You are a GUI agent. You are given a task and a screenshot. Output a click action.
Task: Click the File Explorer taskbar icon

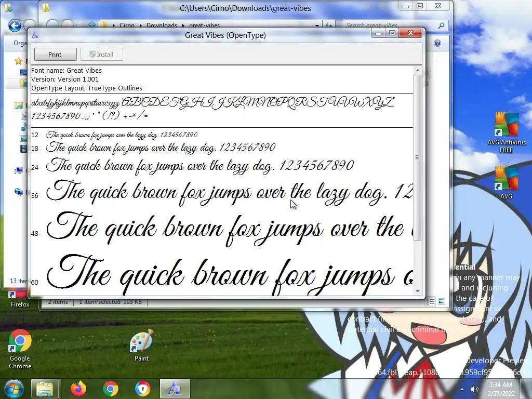45,389
